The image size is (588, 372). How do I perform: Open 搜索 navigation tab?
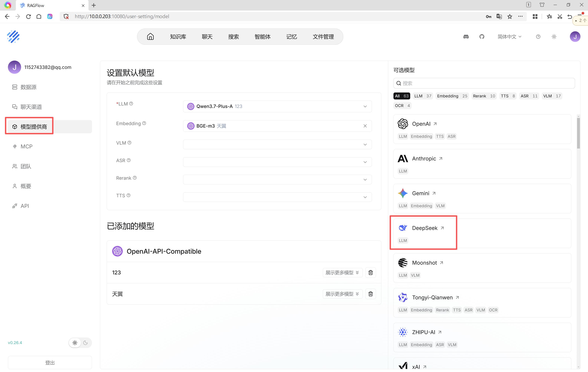click(x=233, y=37)
